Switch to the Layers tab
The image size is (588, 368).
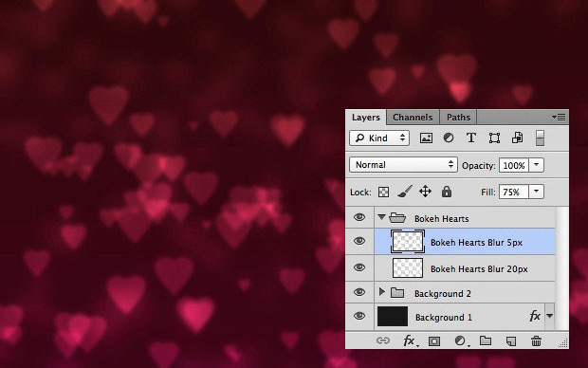click(366, 118)
